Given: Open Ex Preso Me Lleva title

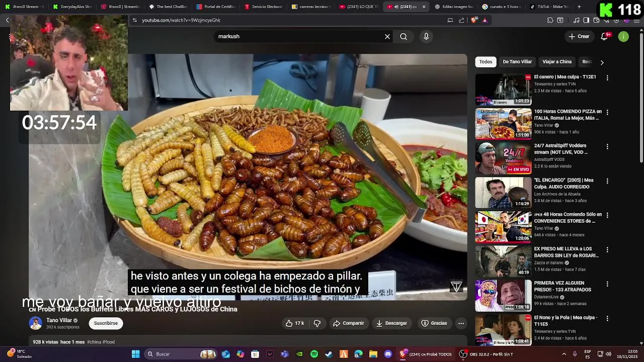Looking at the screenshot, I should [x=567, y=252].
